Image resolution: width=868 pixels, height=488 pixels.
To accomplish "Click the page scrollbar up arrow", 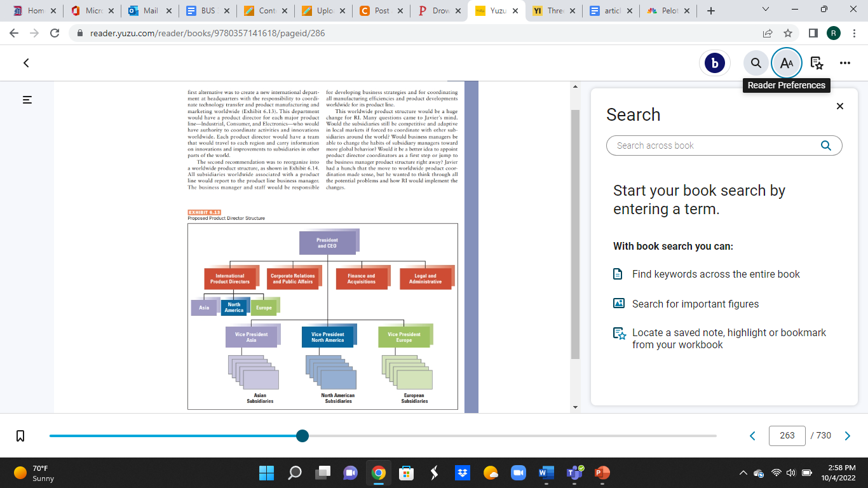I will click(575, 86).
